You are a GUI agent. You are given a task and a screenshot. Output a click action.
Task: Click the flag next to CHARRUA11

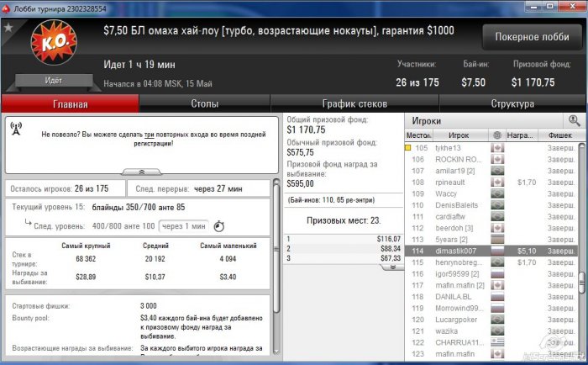click(497, 342)
